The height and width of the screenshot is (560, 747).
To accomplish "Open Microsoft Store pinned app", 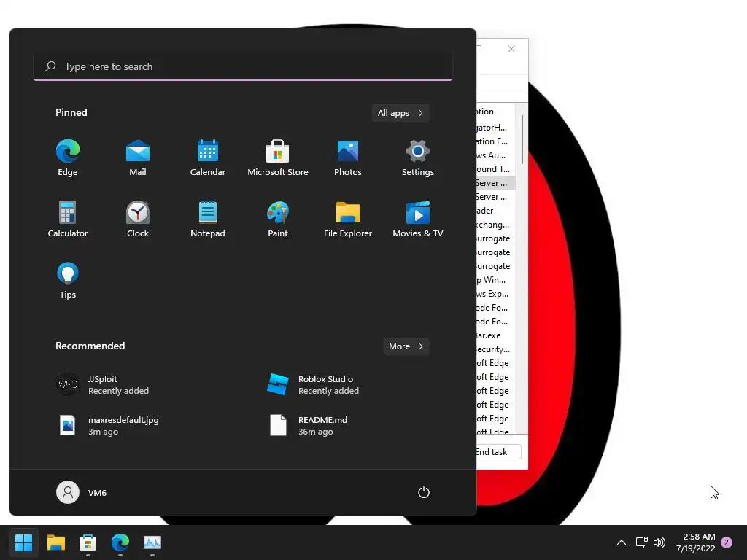I will 278,158.
